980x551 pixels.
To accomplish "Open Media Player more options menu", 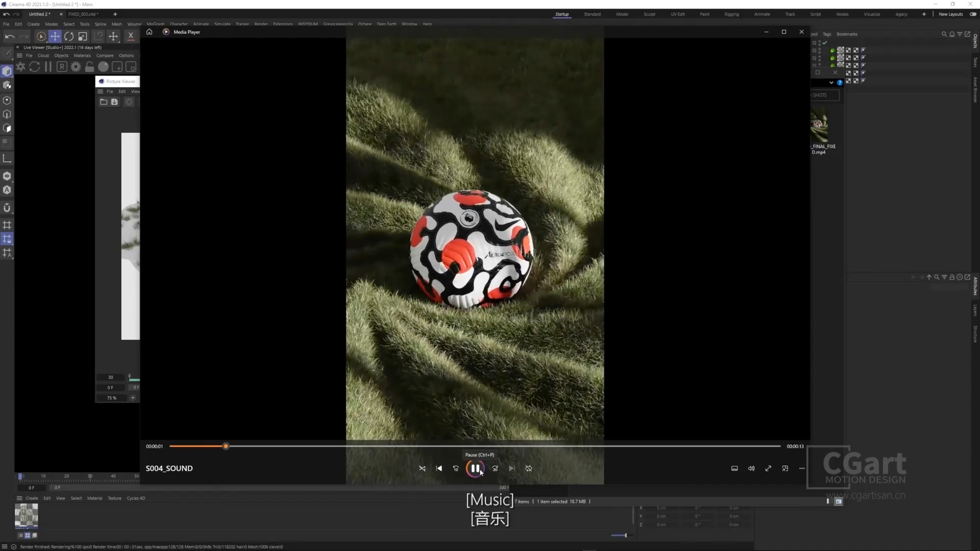I will 802,468.
